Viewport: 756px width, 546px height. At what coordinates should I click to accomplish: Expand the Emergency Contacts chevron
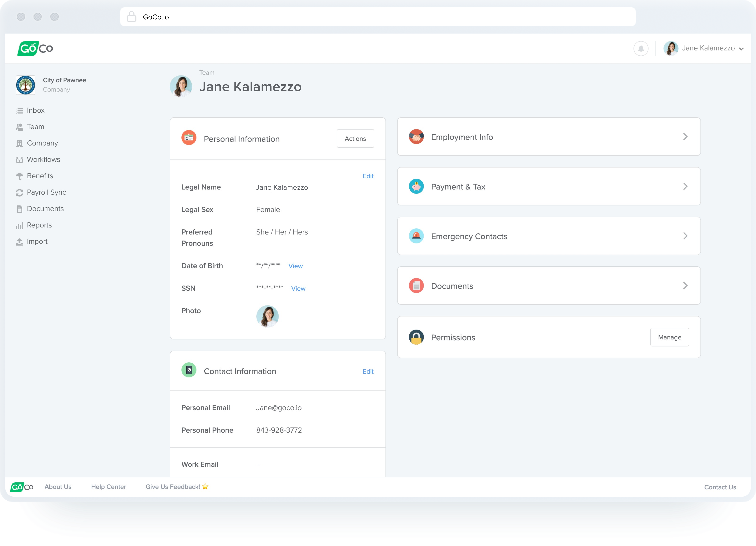[685, 236]
